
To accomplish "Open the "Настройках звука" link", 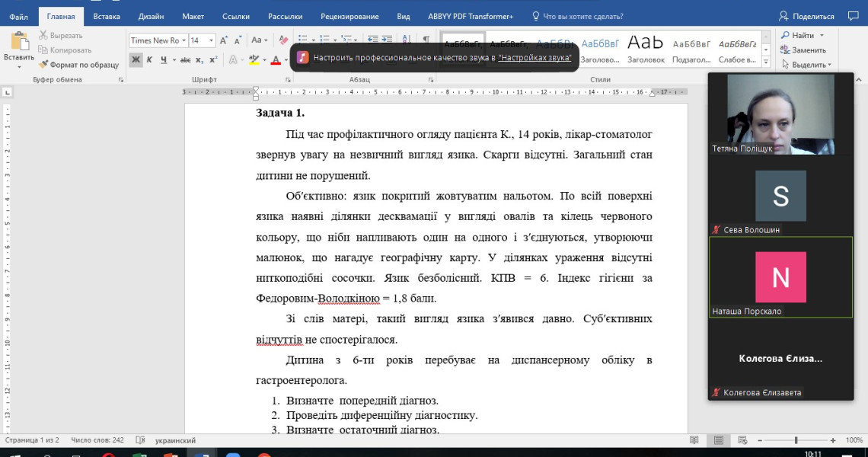I will coord(535,57).
